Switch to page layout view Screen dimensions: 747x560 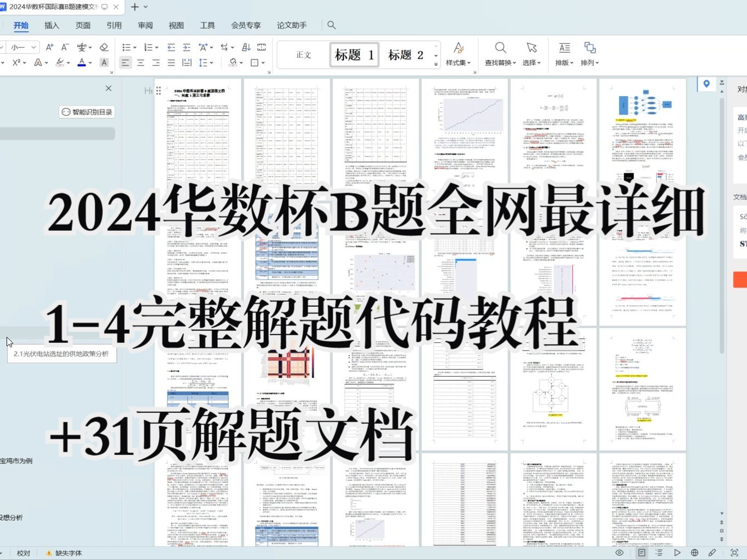click(642, 552)
